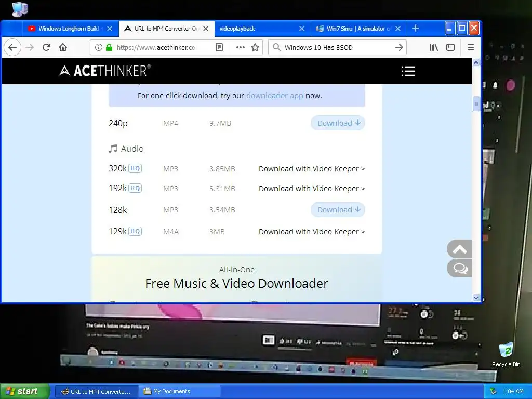Click the HQ badge next to 192k
The width and height of the screenshot is (532, 399).
point(135,188)
